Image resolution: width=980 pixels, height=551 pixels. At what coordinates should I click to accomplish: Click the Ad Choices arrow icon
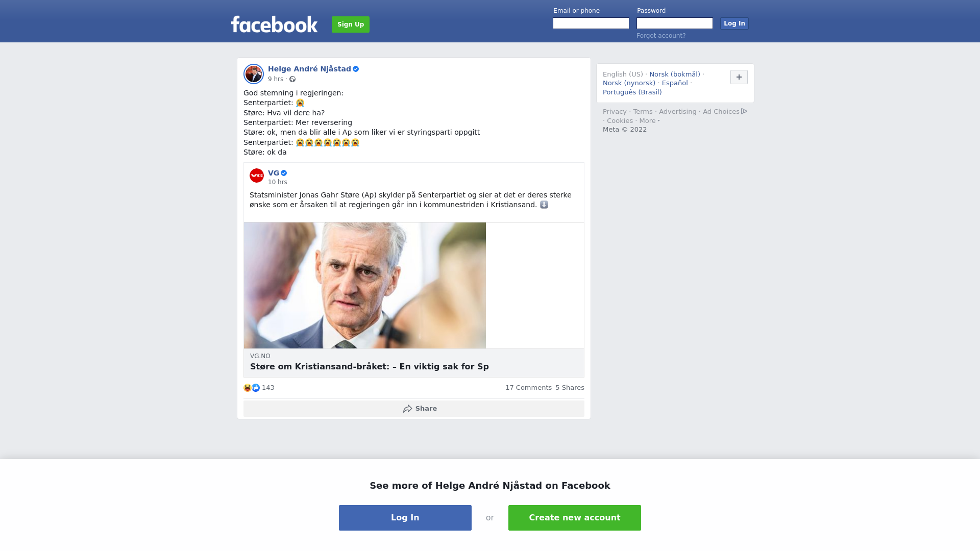(744, 111)
